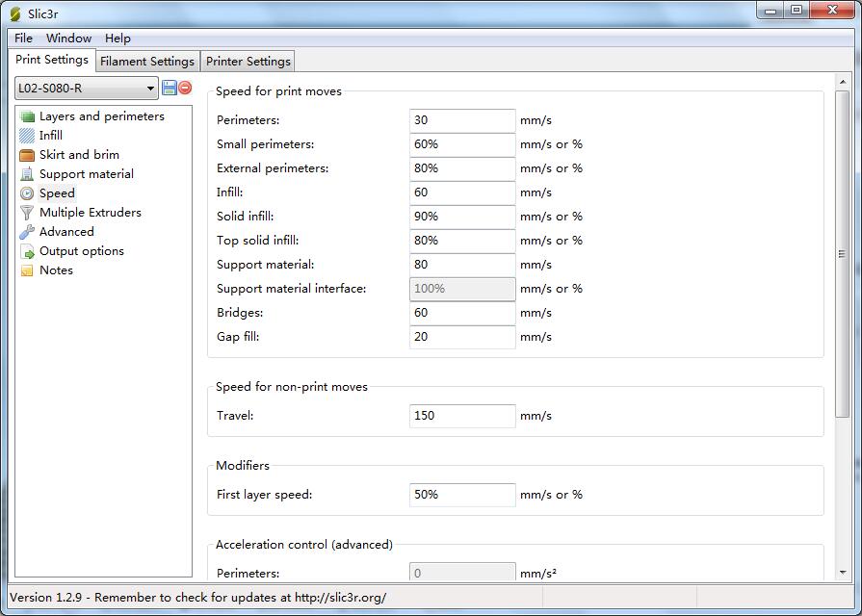
Task: Open Skirt and brim settings
Action: click(x=79, y=155)
